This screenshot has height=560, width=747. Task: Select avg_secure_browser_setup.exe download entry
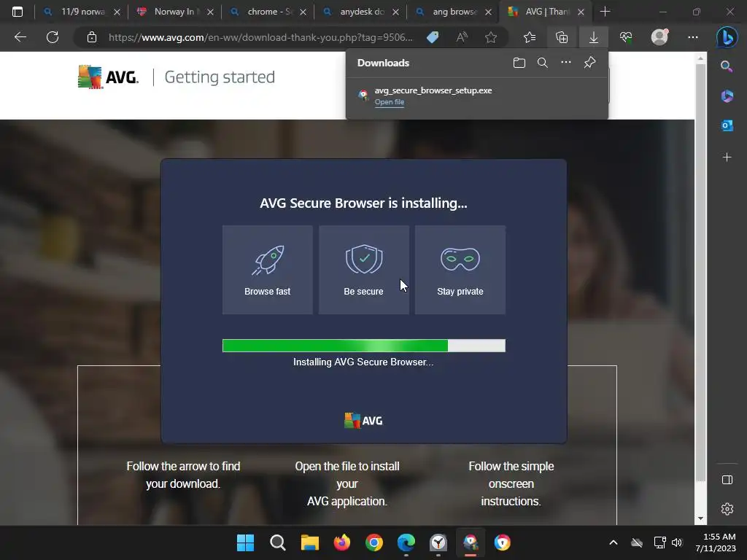coord(477,96)
